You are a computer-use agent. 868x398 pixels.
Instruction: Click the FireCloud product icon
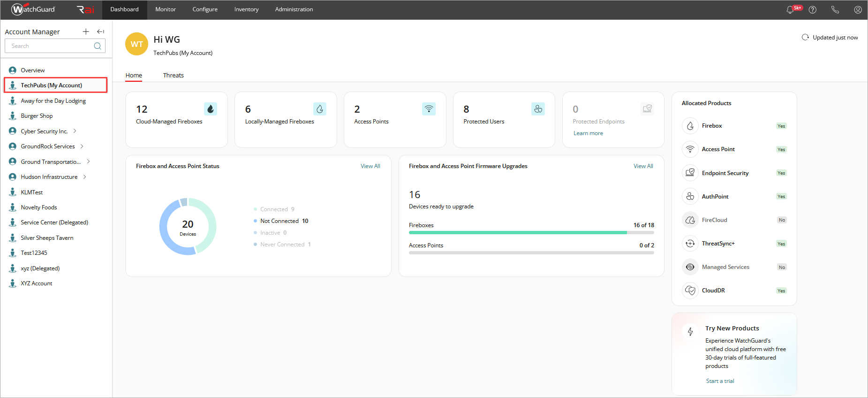coord(690,220)
